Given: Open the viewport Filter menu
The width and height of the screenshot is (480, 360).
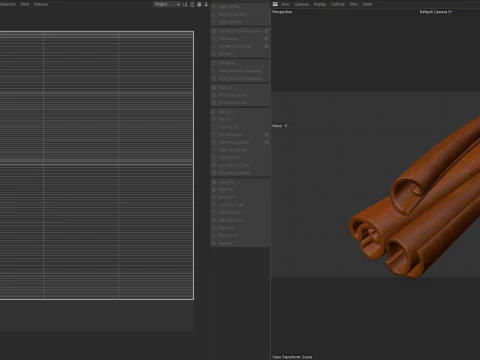Looking at the screenshot, I should tap(354, 4).
